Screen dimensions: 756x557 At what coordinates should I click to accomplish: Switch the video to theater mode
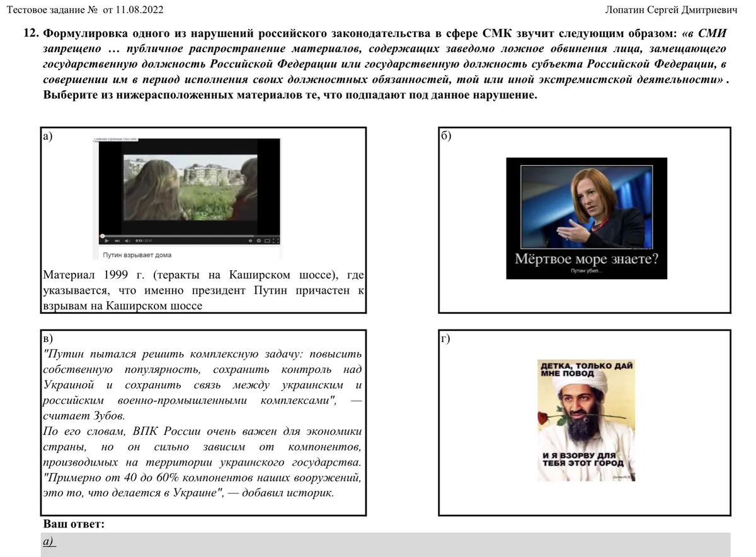tap(267, 241)
